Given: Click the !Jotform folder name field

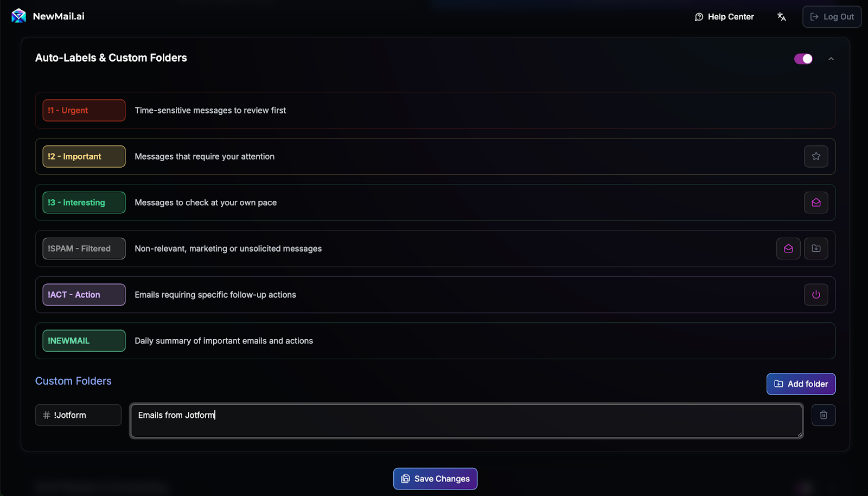Looking at the screenshot, I should (x=78, y=415).
